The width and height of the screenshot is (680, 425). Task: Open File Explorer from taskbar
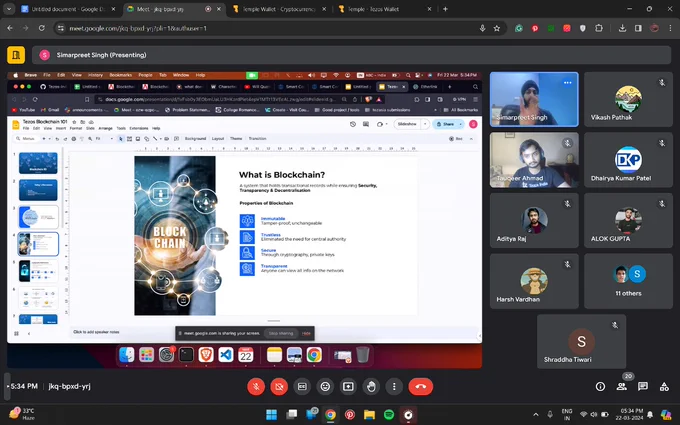(x=369, y=415)
